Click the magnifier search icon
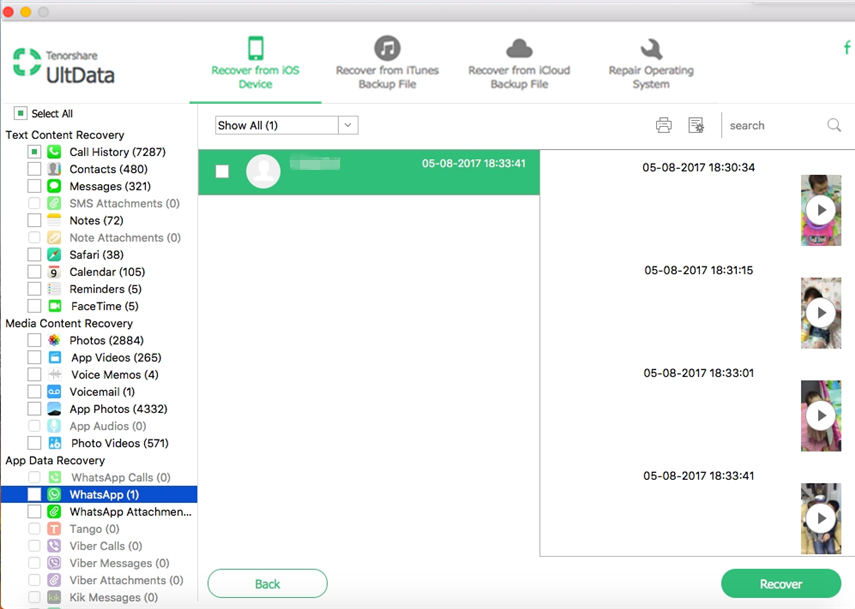The image size is (855, 609). (x=834, y=125)
